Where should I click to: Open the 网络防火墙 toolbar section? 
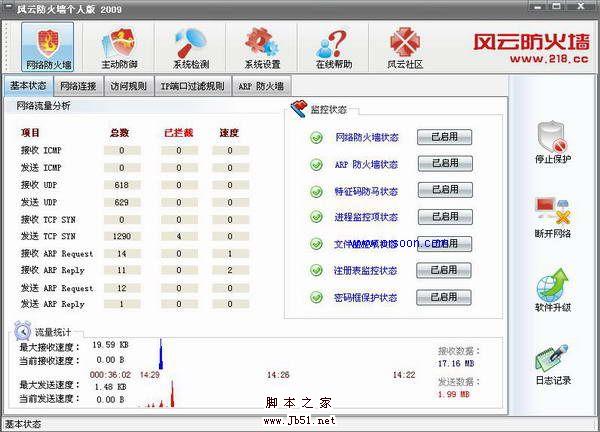coord(47,46)
